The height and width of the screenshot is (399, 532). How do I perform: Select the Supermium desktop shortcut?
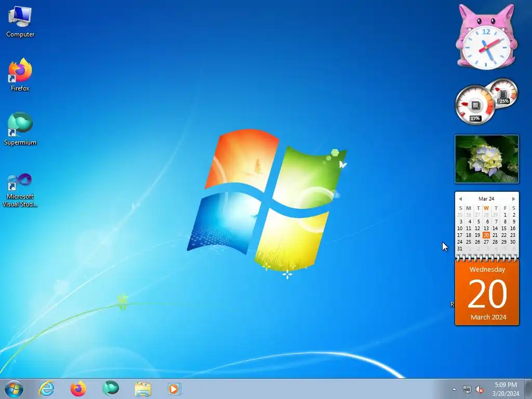(x=20, y=129)
